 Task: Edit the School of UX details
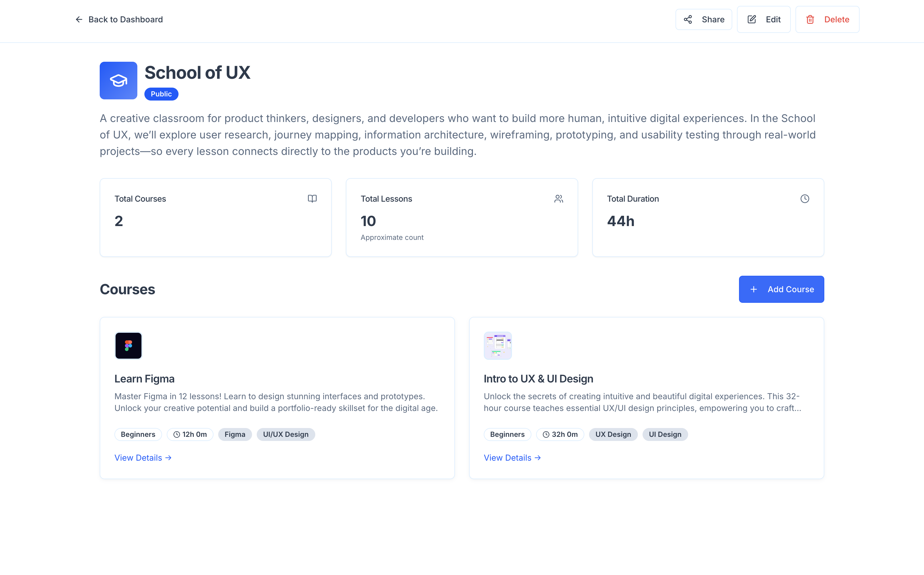tap(763, 19)
